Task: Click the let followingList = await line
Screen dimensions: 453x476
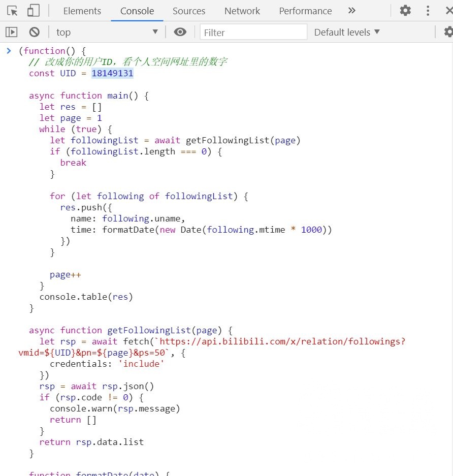Action: click(175, 140)
